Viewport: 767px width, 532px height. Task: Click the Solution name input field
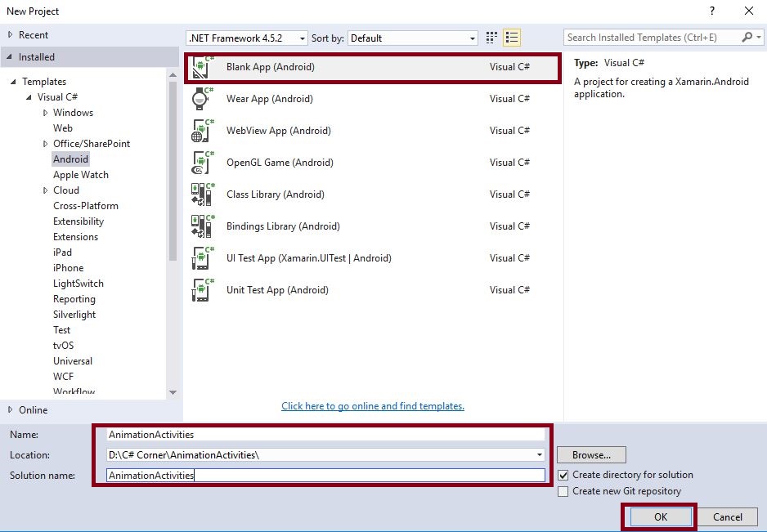(325, 476)
